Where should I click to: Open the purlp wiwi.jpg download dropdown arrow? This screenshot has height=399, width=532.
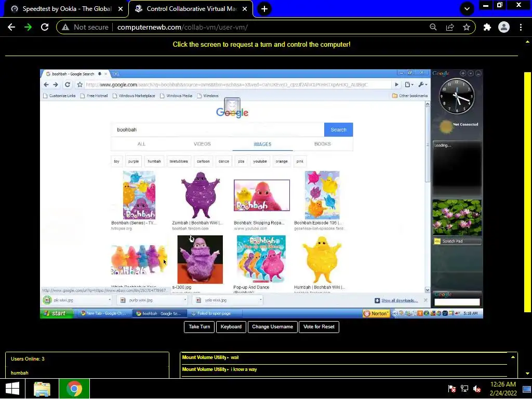click(185, 300)
